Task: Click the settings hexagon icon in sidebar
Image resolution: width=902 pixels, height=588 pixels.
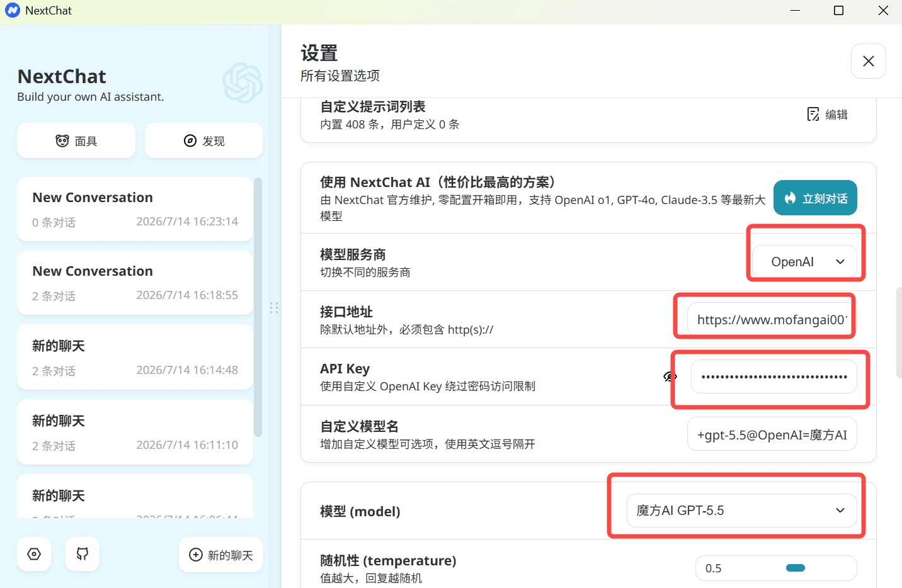Action: pyautogui.click(x=34, y=554)
